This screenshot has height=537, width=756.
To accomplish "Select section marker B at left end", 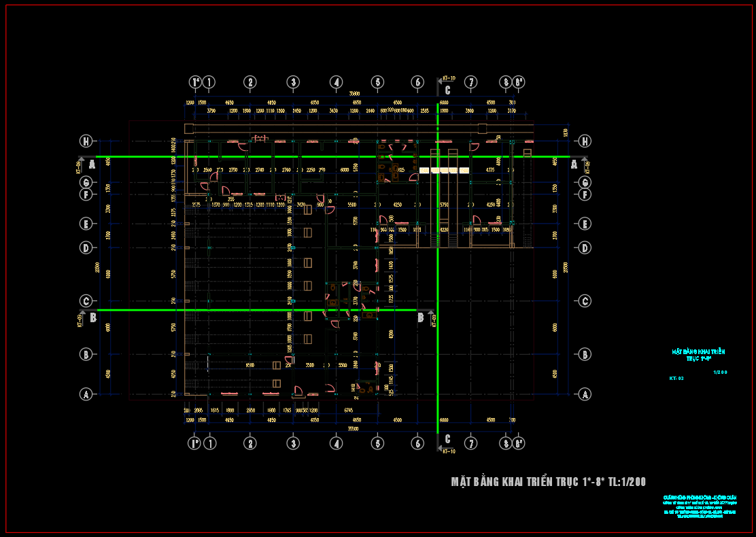I will click(93, 317).
